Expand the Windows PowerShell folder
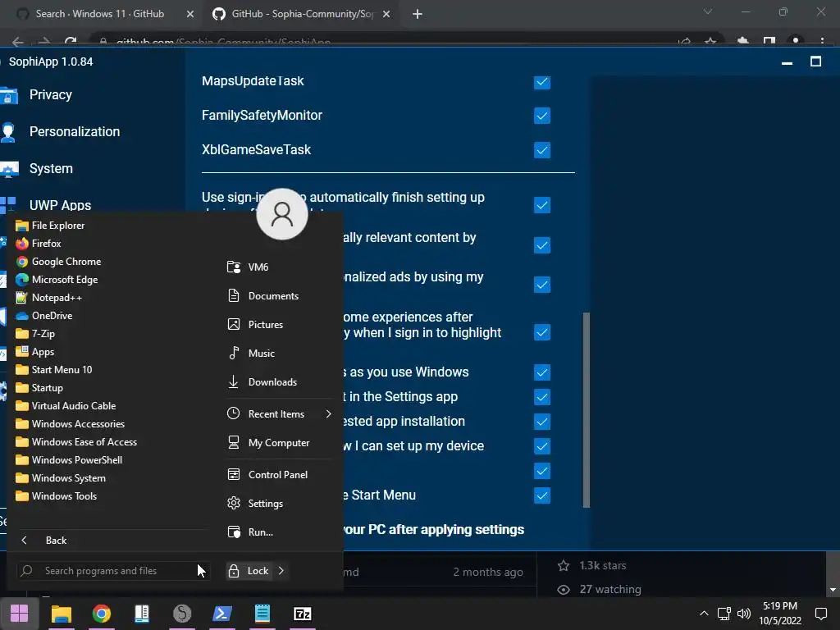This screenshot has height=630, width=840. click(69, 460)
